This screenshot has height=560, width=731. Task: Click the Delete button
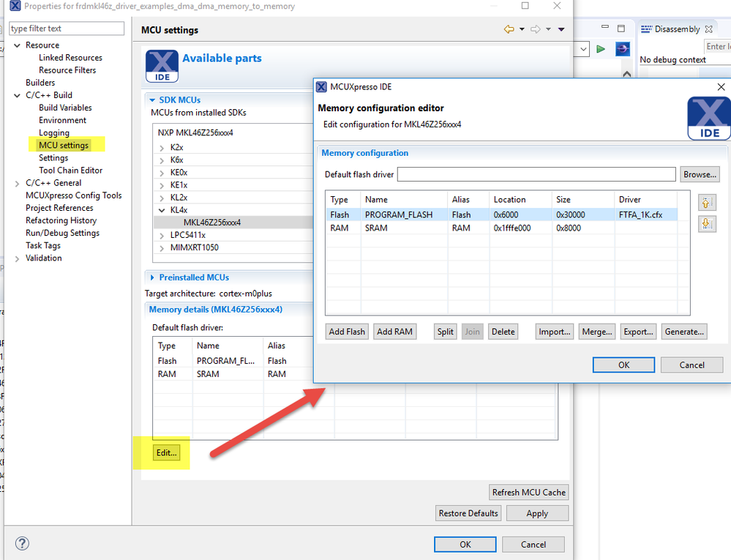tap(503, 332)
